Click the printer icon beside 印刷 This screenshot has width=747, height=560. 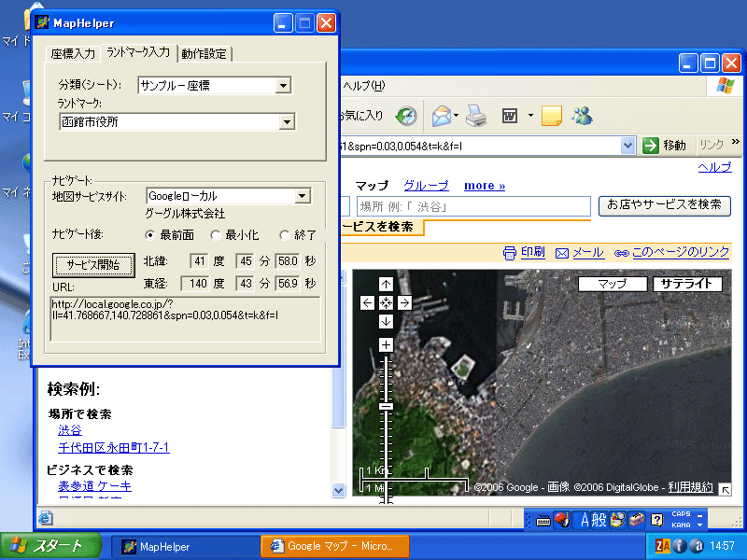(x=509, y=253)
